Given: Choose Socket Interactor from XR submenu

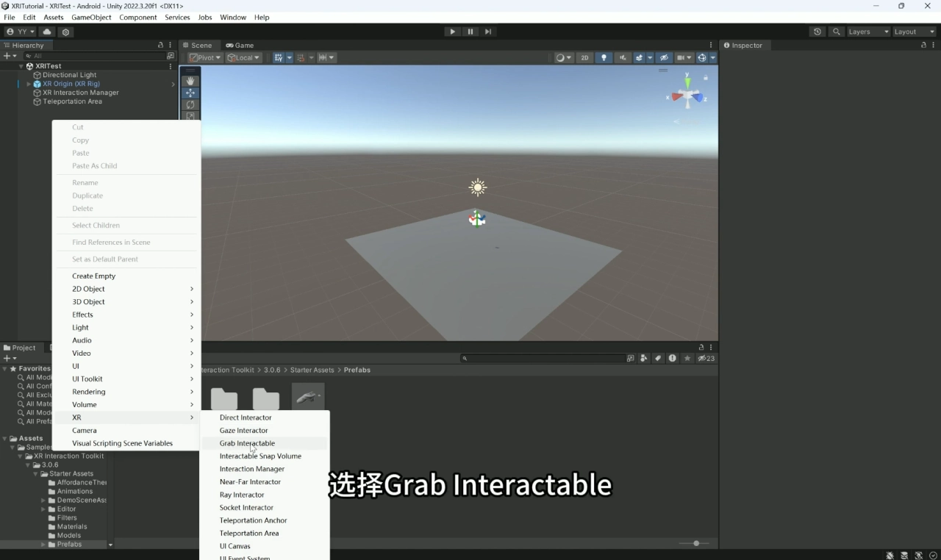Looking at the screenshot, I should (x=246, y=508).
